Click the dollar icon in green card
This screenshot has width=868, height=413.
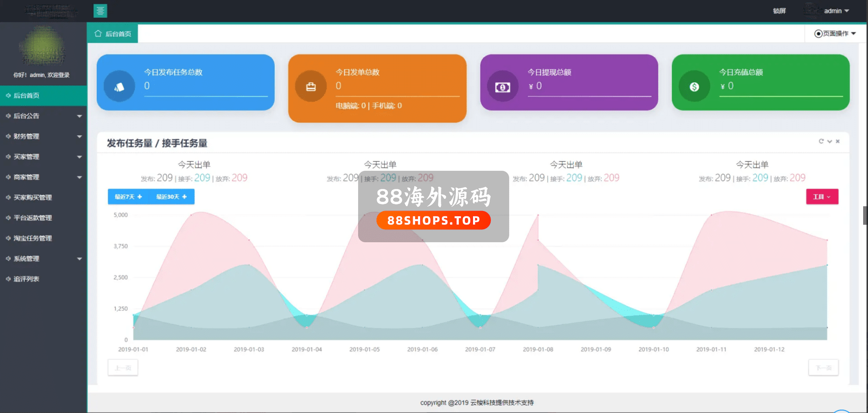694,87
